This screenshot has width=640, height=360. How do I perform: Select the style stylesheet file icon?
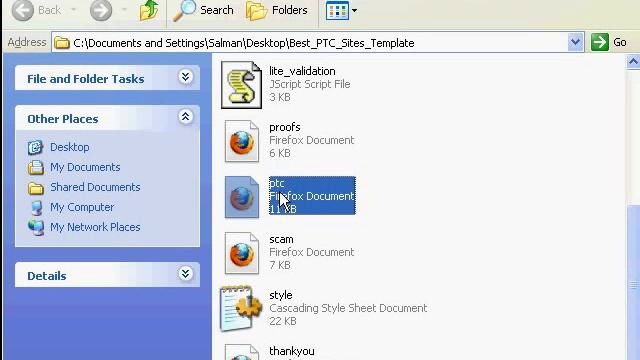click(241, 308)
